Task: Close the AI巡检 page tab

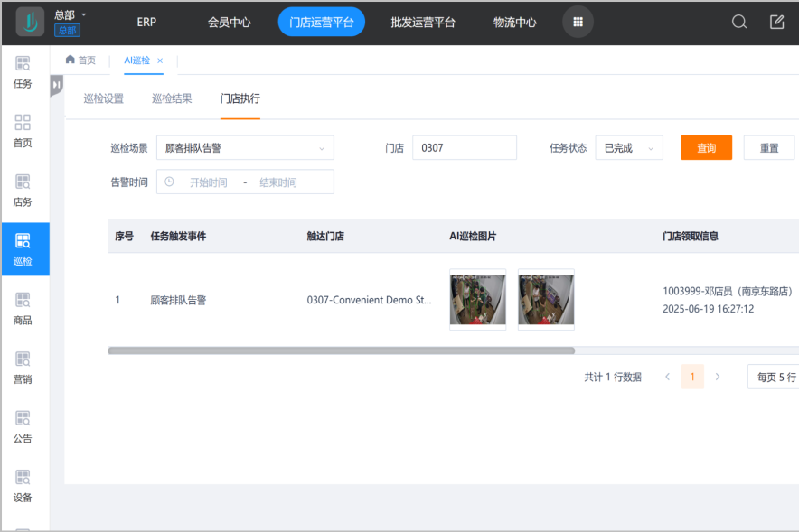Action: point(160,61)
